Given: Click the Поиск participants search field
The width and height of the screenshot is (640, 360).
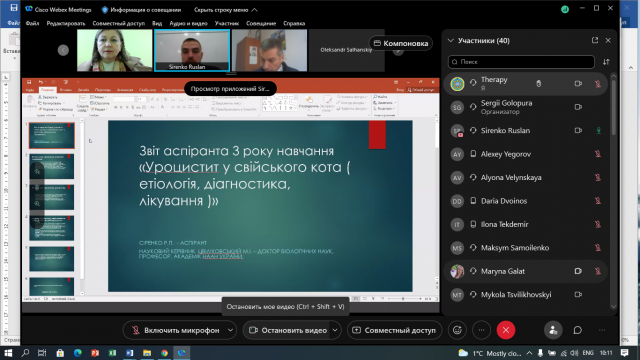Looking at the screenshot, I should [521, 62].
